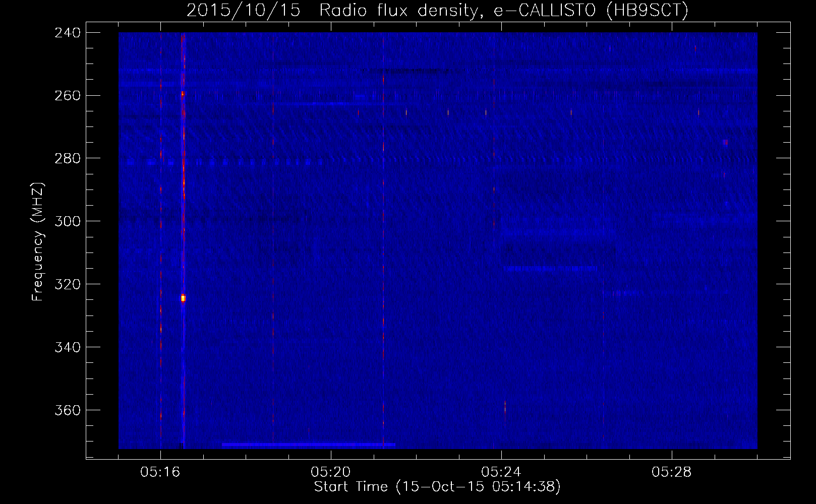
Task: Click the "Frequency (MHZ)" axis title
Action: pyautogui.click(x=38, y=242)
